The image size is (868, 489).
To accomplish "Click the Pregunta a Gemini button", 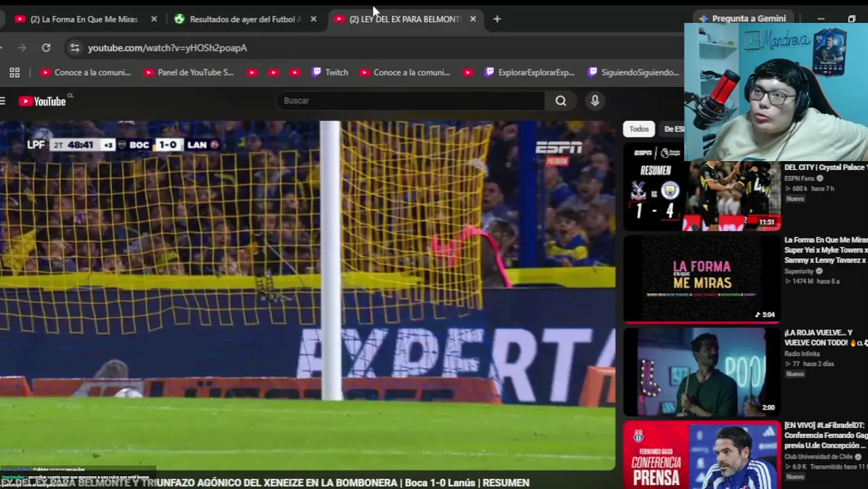I will pyautogui.click(x=742, y=19).
